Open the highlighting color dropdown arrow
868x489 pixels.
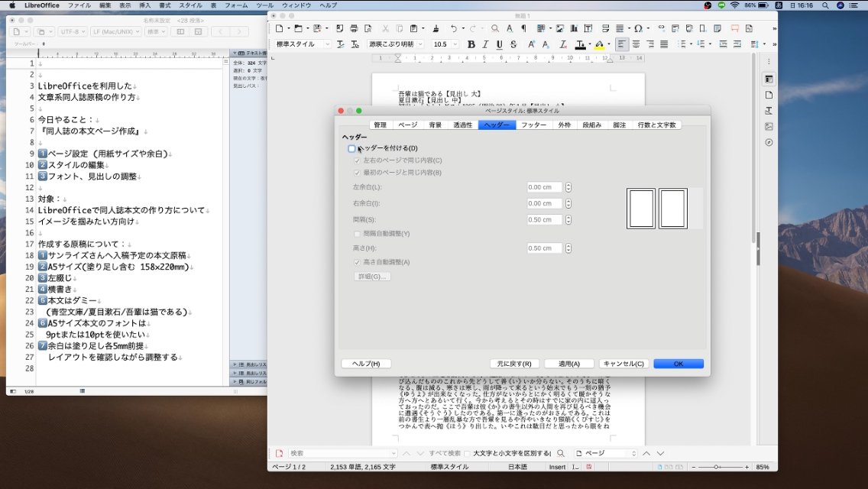tap(608, 44)
